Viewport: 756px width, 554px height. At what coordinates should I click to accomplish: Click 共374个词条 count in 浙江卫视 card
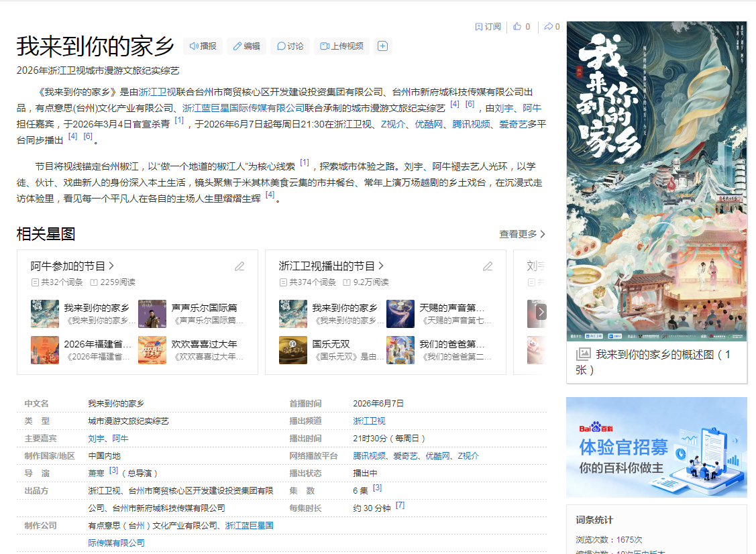pos(308,282)
